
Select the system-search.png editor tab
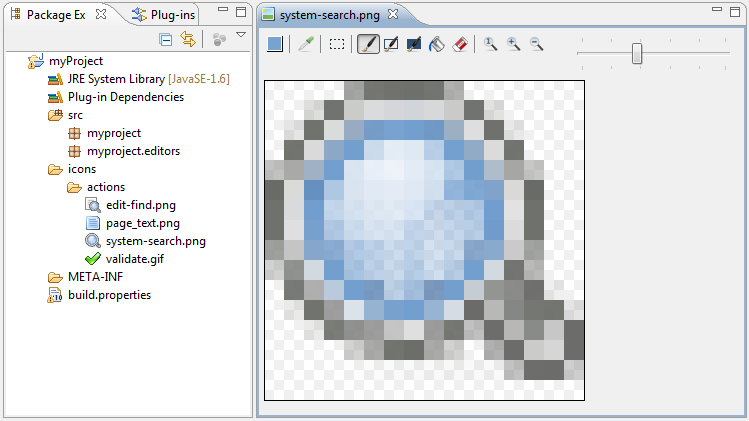[330, 14]
